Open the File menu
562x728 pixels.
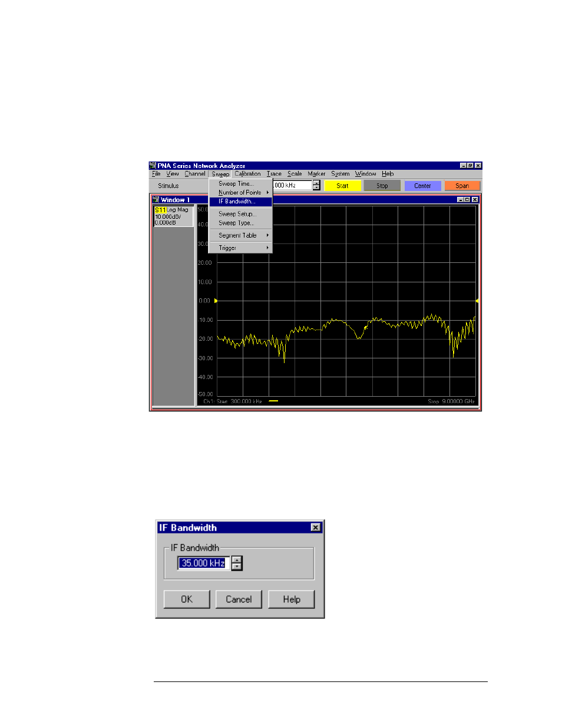tap(156, 174)
